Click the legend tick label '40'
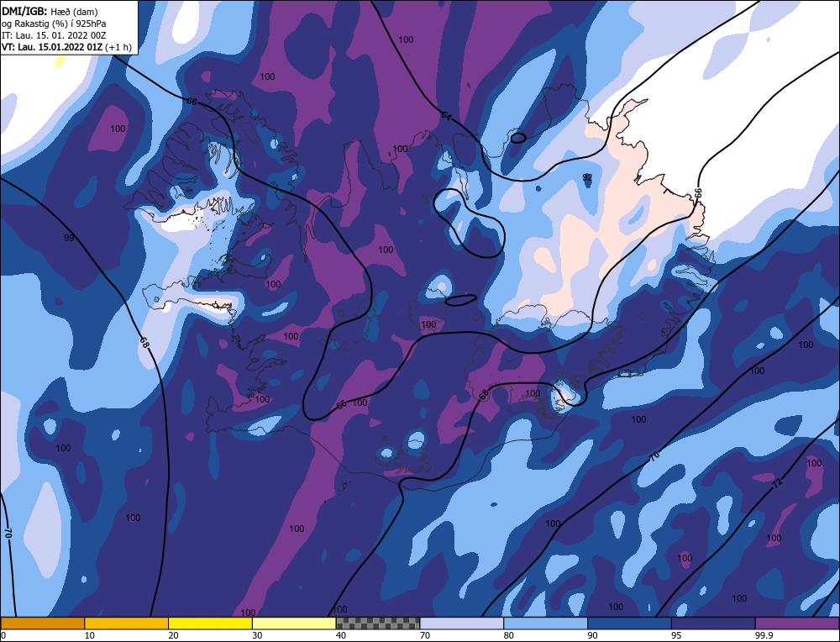Image resolution: width=840 pixels, height=642 pixels. click(341, 635)
